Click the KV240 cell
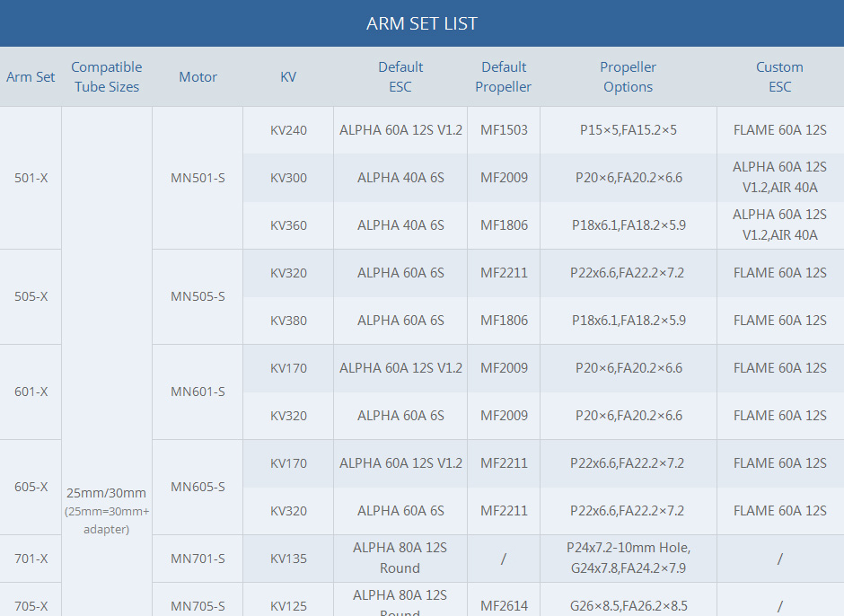The image size is (844, 616). pos(288,130)
